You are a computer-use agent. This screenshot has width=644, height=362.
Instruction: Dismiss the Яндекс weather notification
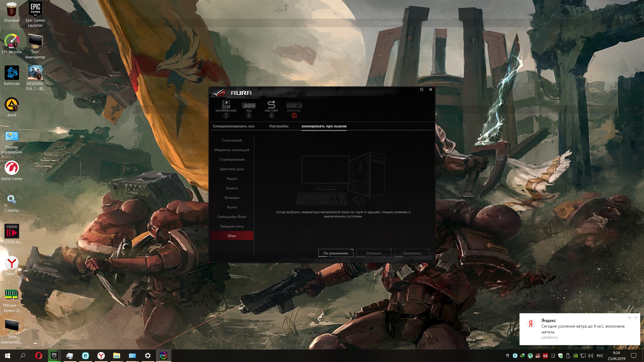[636, 318]
